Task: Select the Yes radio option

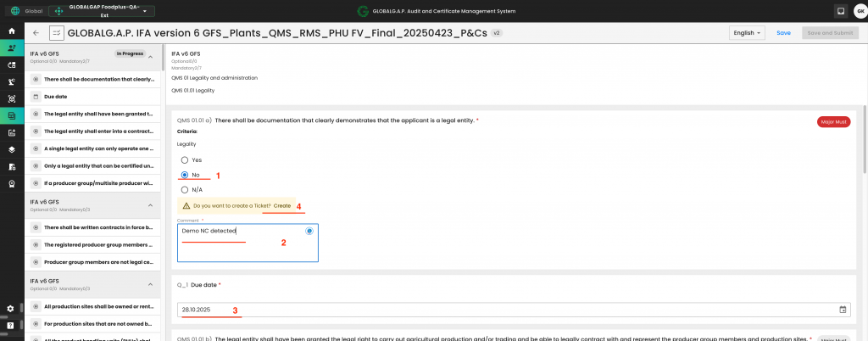Action: pos(186,159)
